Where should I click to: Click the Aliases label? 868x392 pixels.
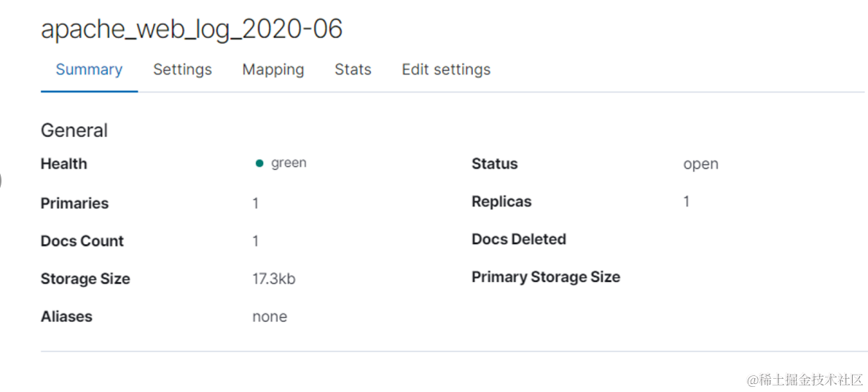pyautogui.click(x=66, y=317)
